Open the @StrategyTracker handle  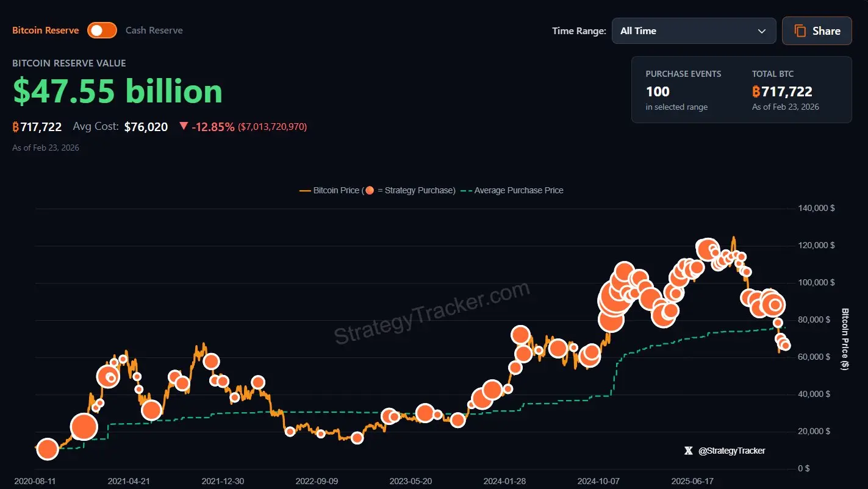click(731, 451)
